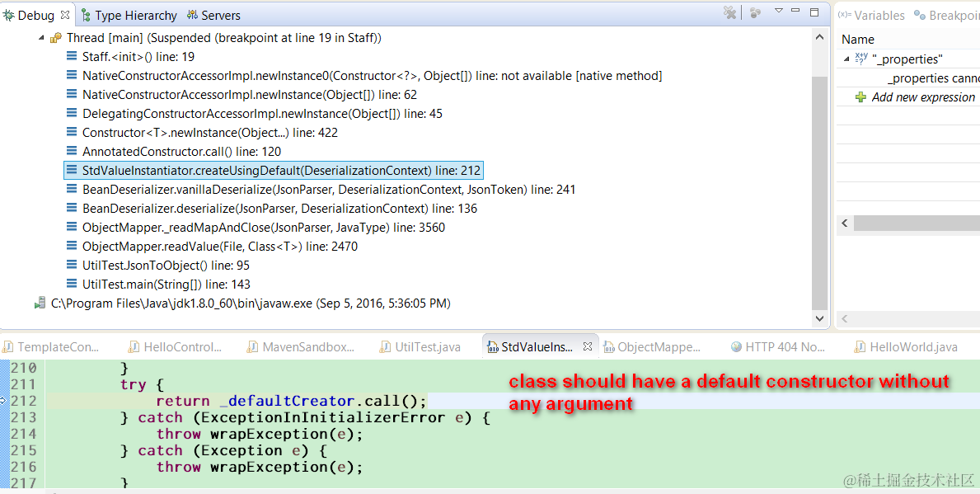Click Expressions horizontal scrollbar left arrow

tap(845, 223)
